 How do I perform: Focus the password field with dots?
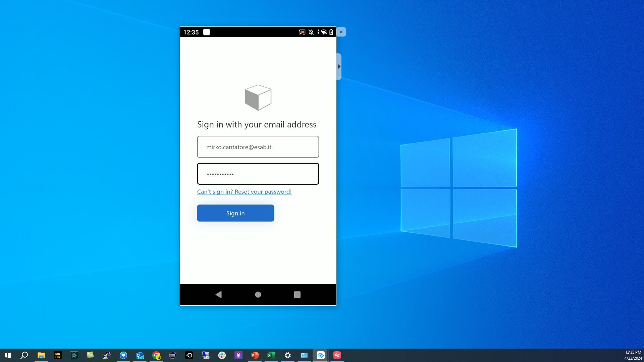[258, 174]
